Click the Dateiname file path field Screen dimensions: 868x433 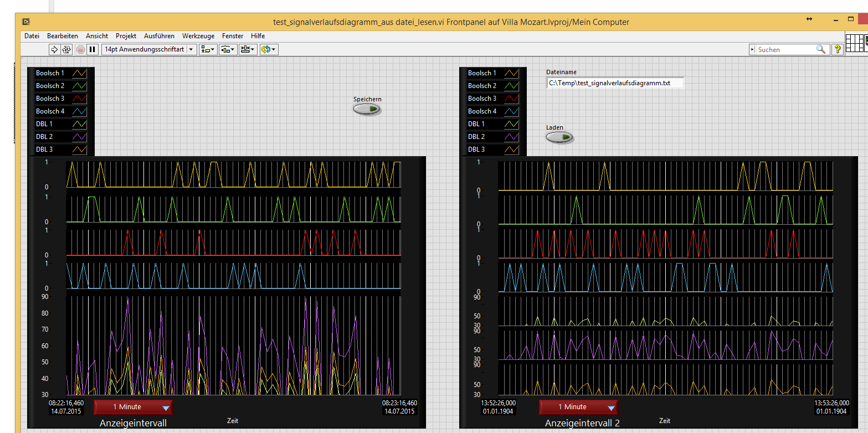(614, 83)
